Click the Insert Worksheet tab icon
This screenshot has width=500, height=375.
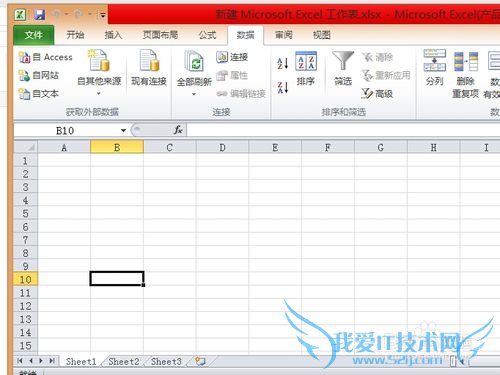tap(200, 361)
